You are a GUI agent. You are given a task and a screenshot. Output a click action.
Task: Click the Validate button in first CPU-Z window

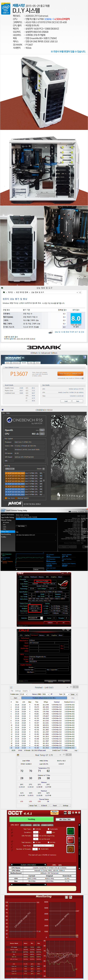(50, 623)
